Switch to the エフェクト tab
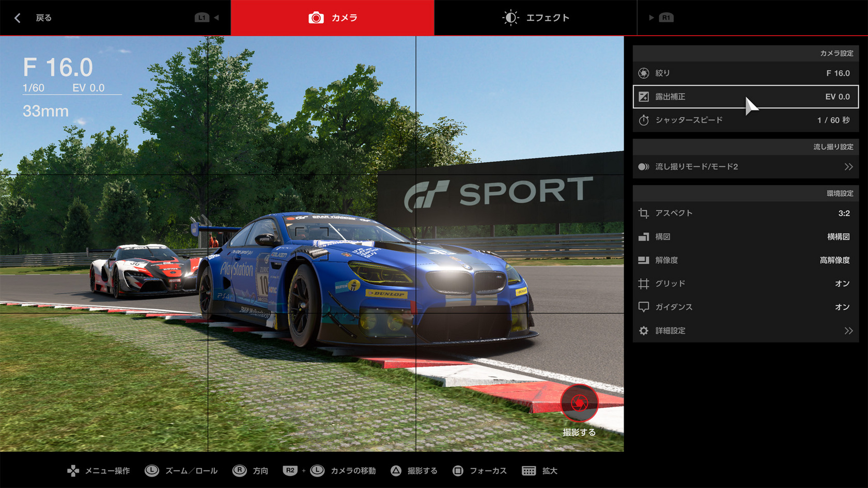The image size is (868, 488). [x=535, y=18]
